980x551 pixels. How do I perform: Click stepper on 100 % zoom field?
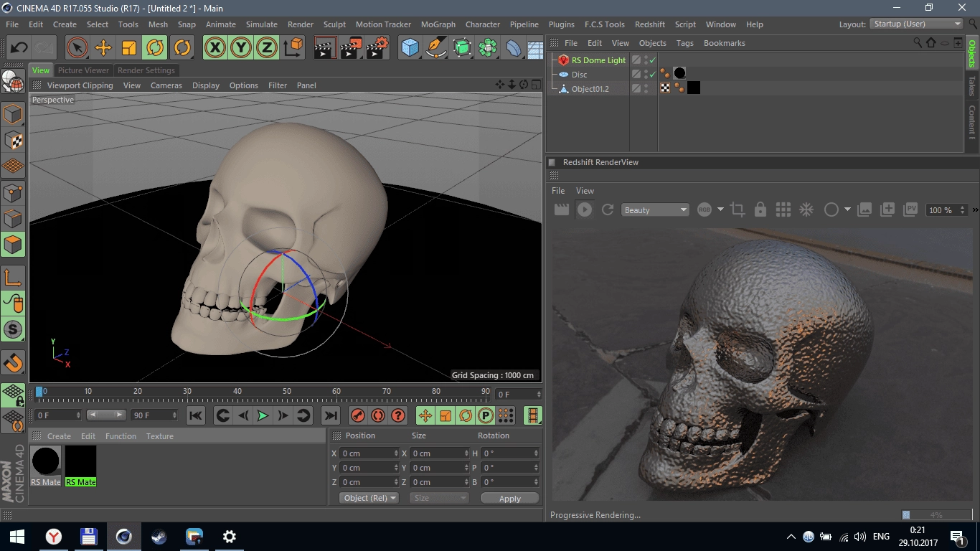click(961, 210)
